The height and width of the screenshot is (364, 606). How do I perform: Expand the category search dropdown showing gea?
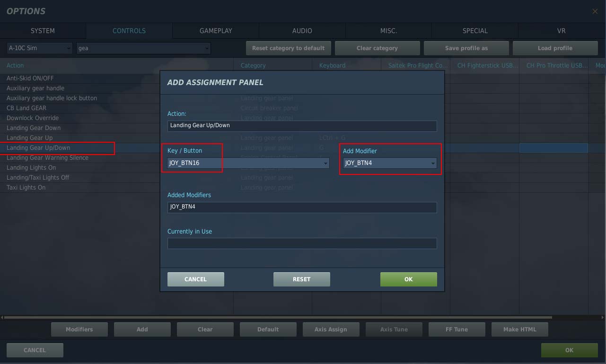pyautogui.click(x=143, y=48)
